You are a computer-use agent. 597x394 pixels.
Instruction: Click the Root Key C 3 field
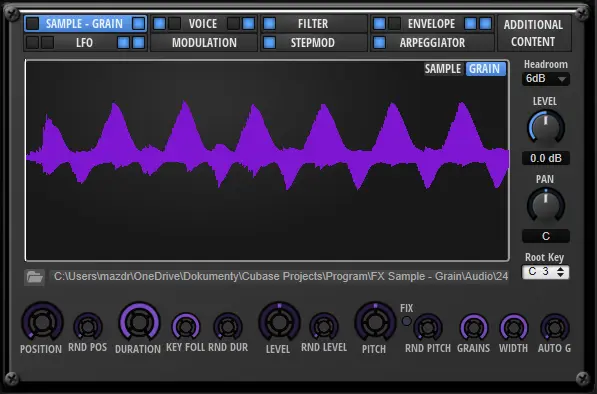(x=546, y=272)
